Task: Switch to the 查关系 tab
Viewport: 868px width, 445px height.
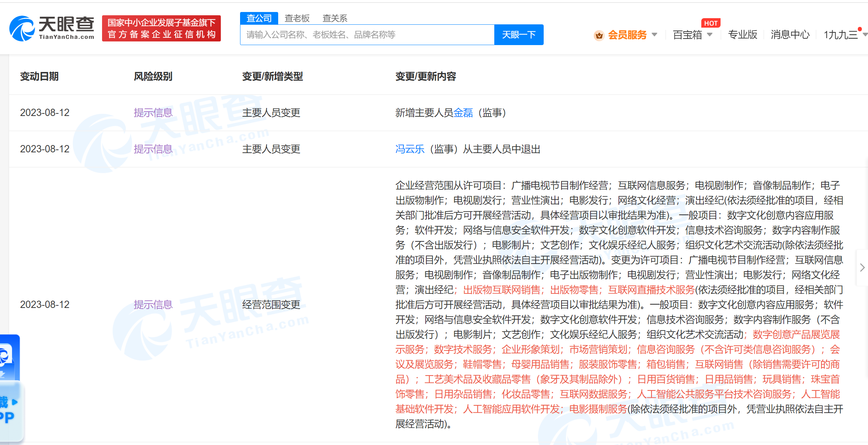Action: 334,18
